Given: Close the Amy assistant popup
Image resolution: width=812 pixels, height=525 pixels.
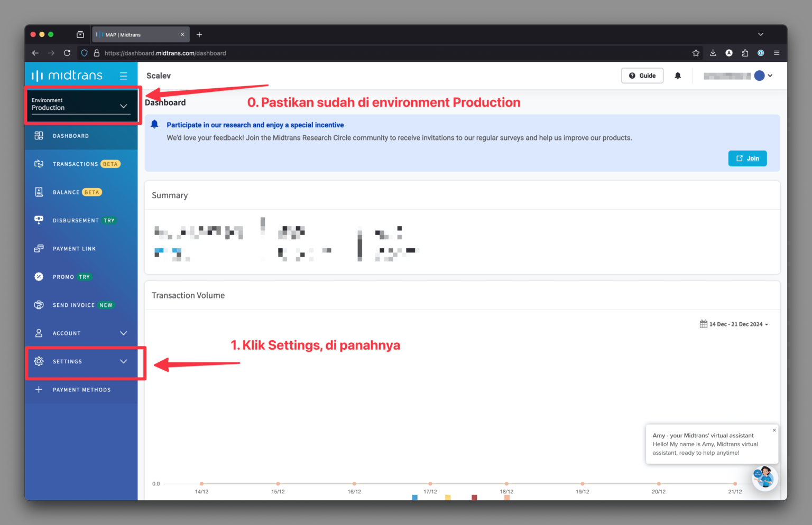Looking at the screenshot, I should click(774, 429).
